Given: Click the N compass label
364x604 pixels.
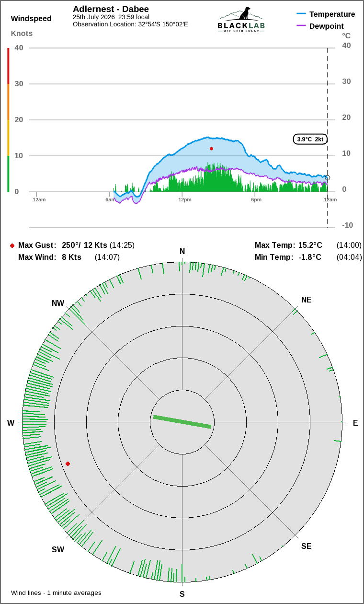Looking at the screenshot, I should 182,252.
